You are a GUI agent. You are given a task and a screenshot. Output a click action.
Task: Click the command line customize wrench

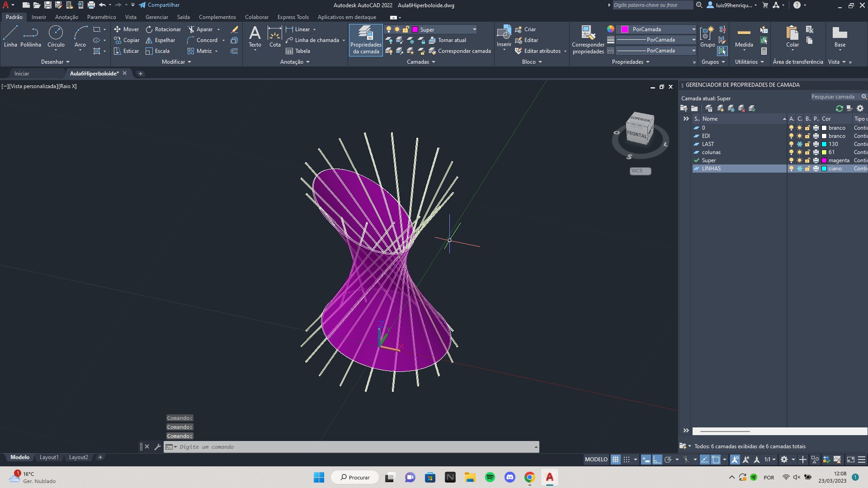[157, 447]
